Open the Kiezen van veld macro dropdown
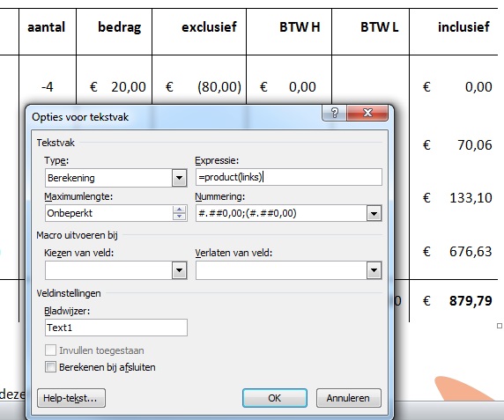This screenshot has width=504, height=420. pos(180,270)
